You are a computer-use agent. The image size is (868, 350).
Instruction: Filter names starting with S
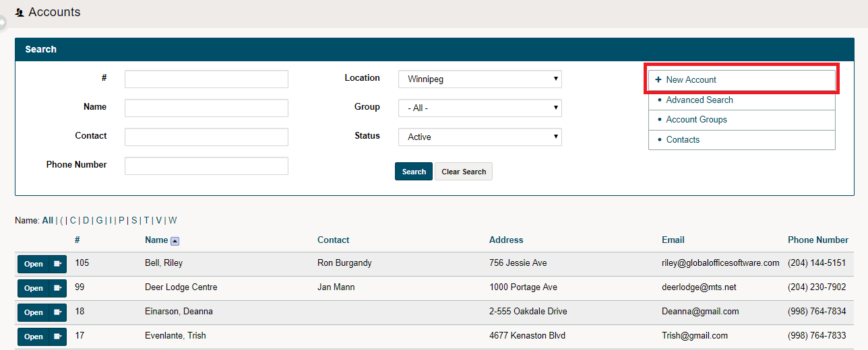point(134,220)
